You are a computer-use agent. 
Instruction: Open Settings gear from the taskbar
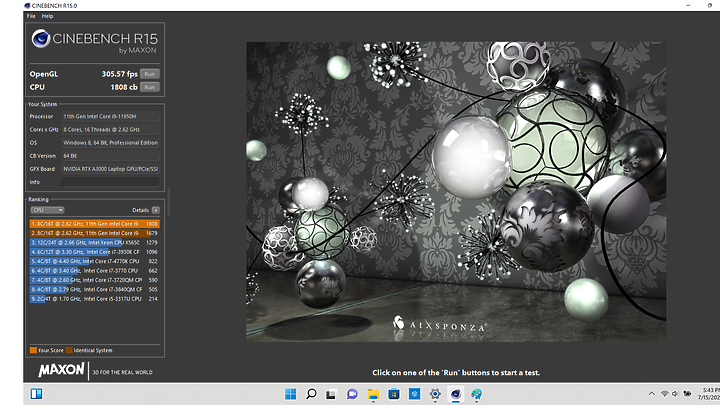(435, 394)
